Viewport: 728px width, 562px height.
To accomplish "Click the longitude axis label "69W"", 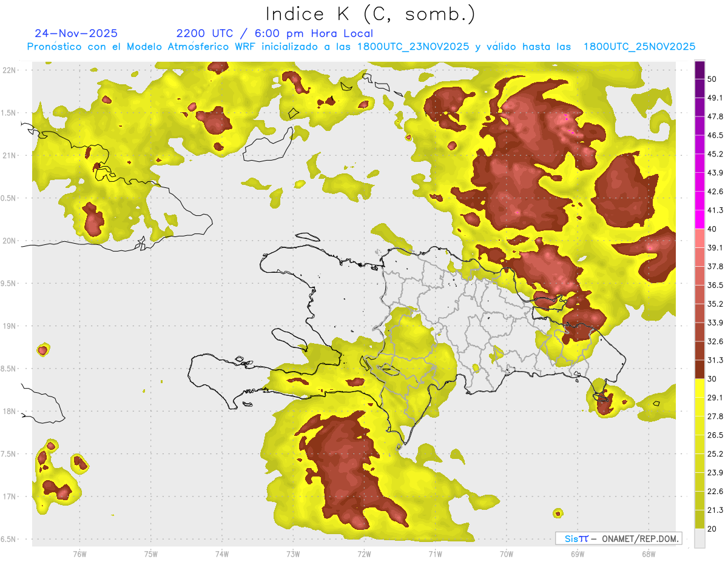I will pos(578,554).
